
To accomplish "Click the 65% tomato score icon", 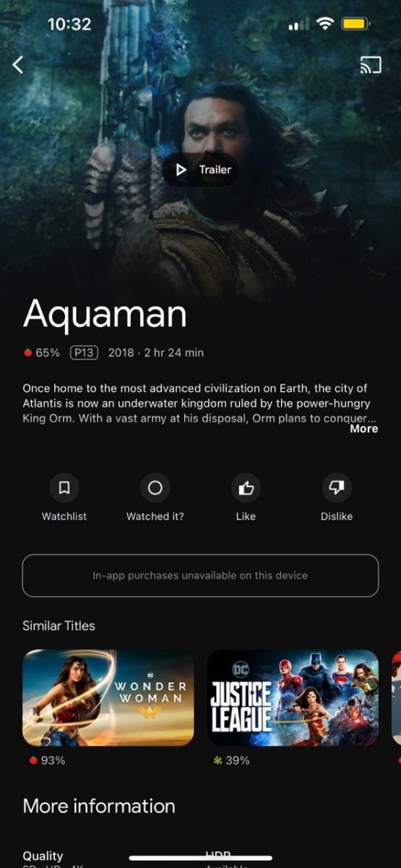I will (27, 353).
